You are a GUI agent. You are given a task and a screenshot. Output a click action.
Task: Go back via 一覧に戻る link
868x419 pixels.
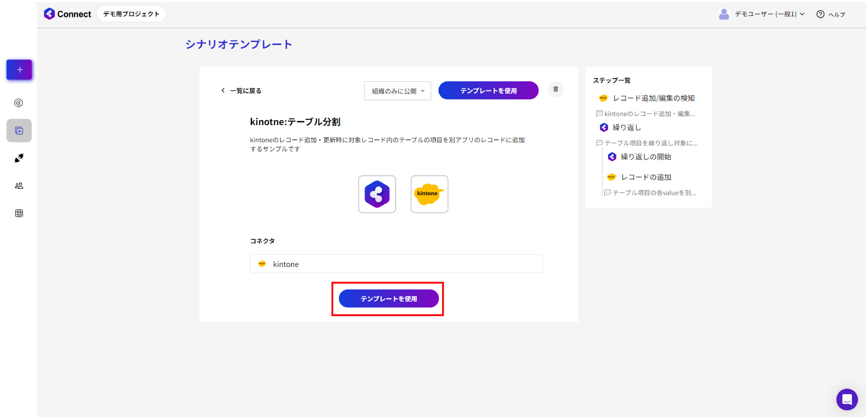pos(246,91)
